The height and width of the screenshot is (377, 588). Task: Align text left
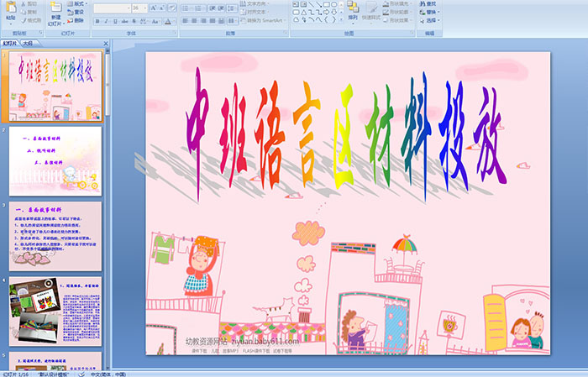[x=186, y=21]
